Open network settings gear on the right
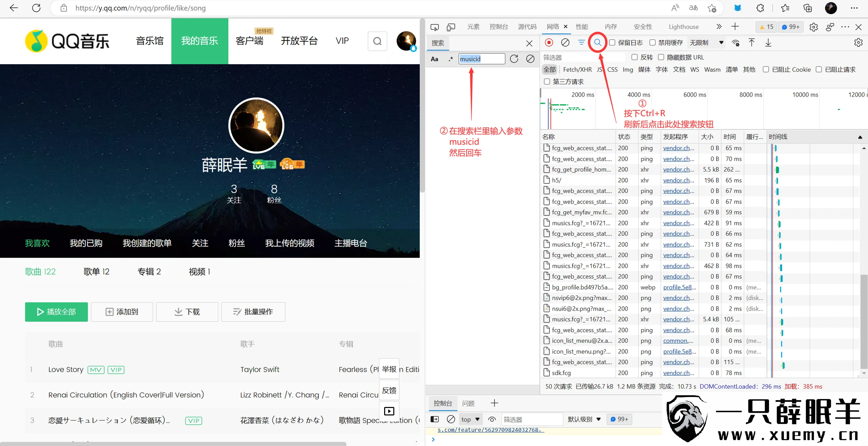 [858, 42]
